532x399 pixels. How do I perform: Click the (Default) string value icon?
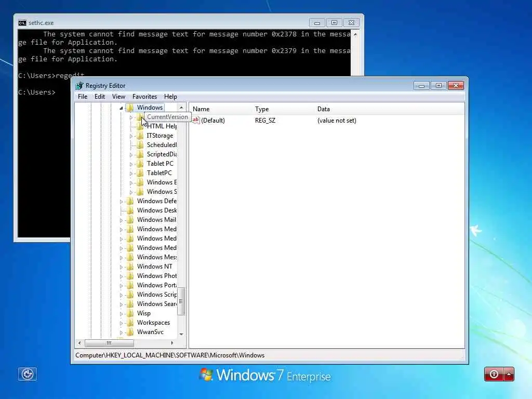[196, 120]
